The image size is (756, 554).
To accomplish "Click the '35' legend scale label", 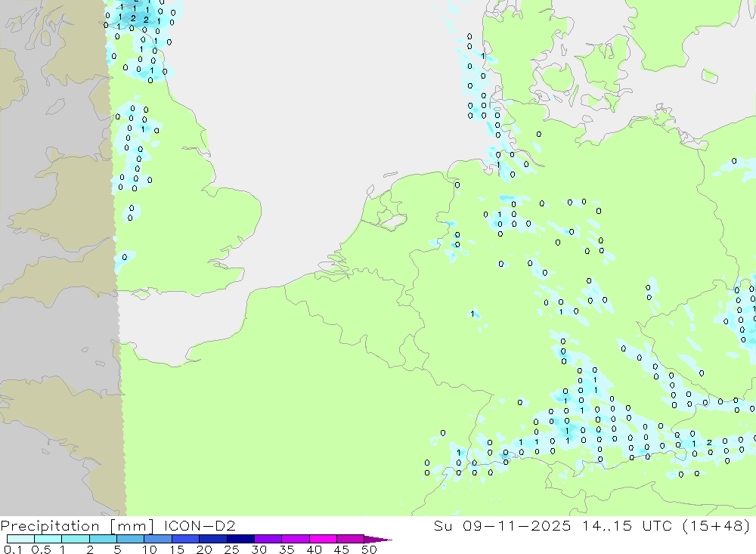I will (x=287, y=549).
